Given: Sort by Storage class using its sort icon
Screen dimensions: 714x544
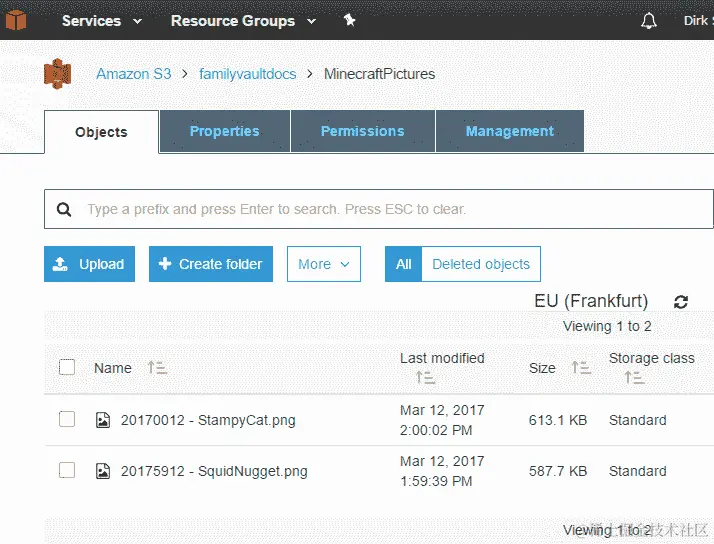Looking at the screenshot, I should click(634, 377).
